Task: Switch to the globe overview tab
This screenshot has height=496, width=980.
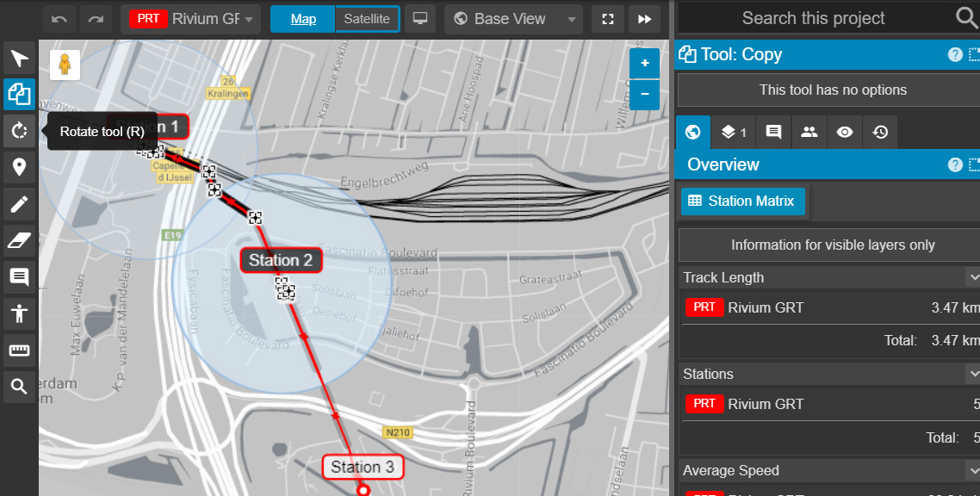Action: pyautogui.click(x=693, y=132)
